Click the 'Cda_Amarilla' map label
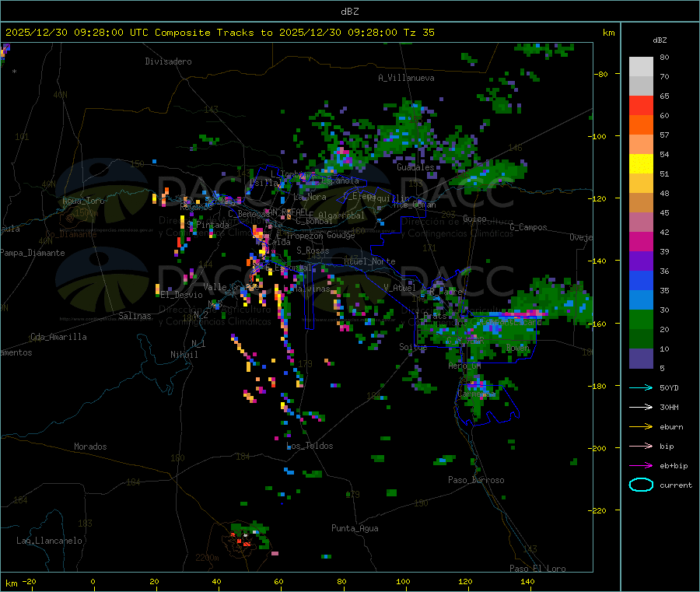This screenshot has width=700, height=592. click(x=58, y=337)
